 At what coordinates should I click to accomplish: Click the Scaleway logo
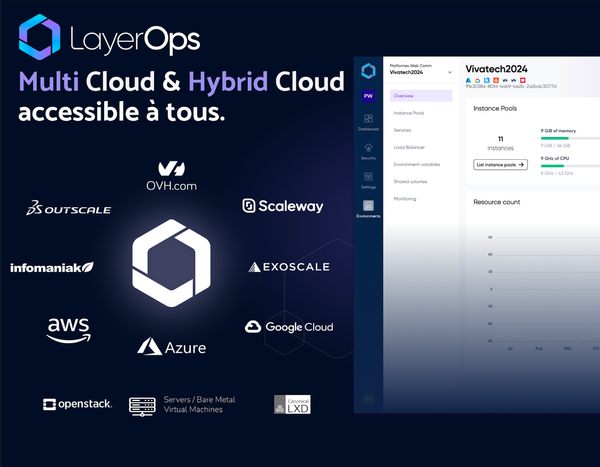[283, 206]
